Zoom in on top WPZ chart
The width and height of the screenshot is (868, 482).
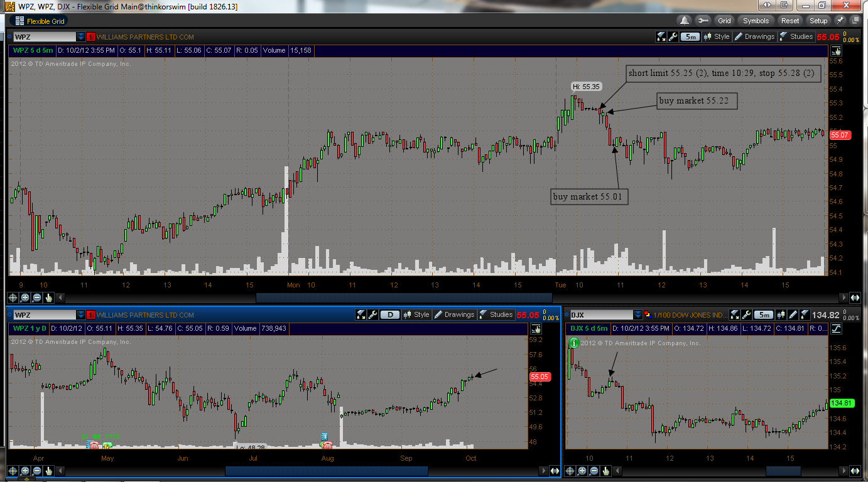(25, 297)
